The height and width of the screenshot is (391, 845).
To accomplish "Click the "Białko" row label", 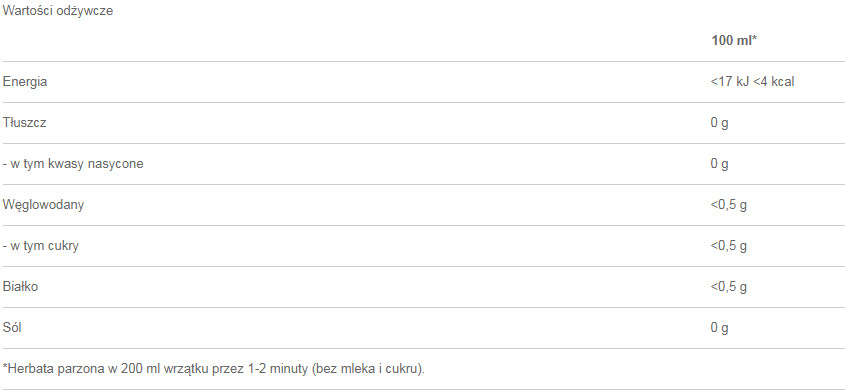I will [x=20, y=287].
